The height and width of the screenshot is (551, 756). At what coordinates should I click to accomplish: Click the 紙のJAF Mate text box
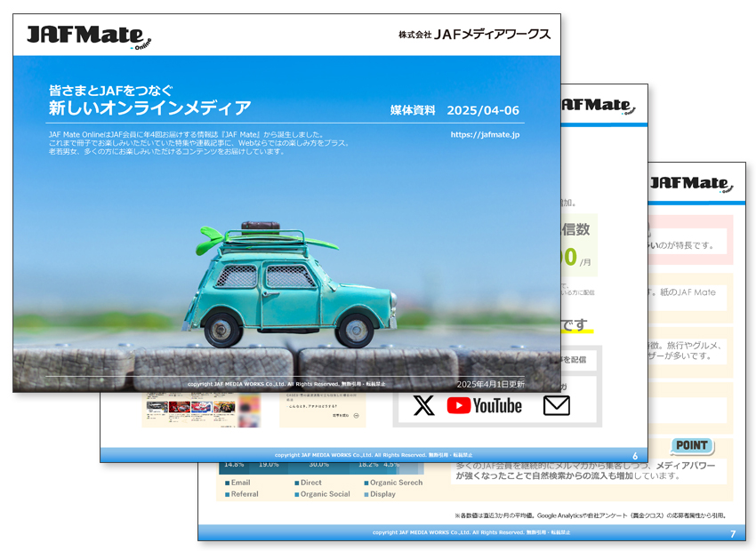coord(688,298)
